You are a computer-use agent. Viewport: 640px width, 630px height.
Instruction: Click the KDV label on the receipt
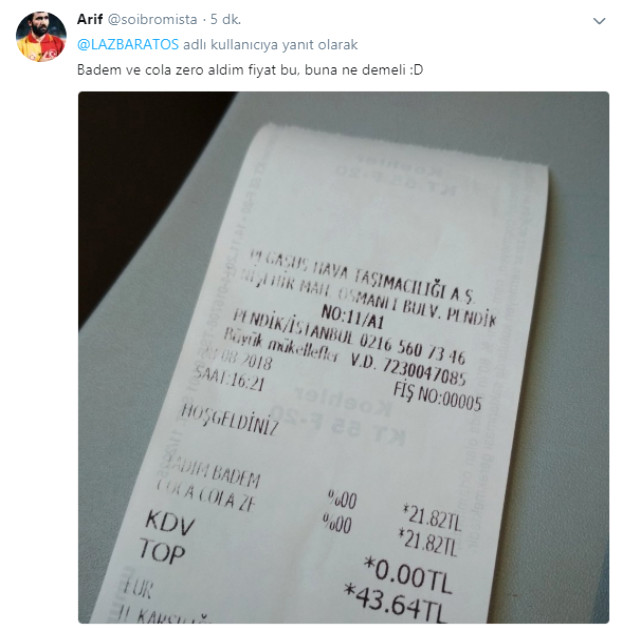point(170,522)
